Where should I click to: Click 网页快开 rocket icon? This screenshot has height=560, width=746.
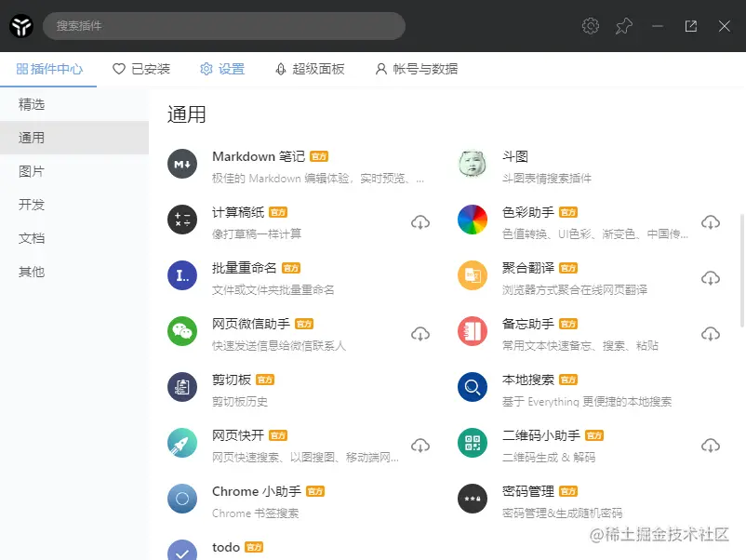pos(182,443)
